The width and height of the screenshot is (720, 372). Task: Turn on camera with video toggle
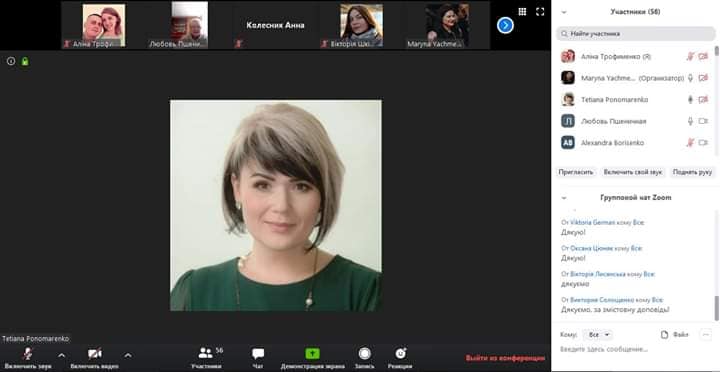pyautogui.click(x=95, y=354)
